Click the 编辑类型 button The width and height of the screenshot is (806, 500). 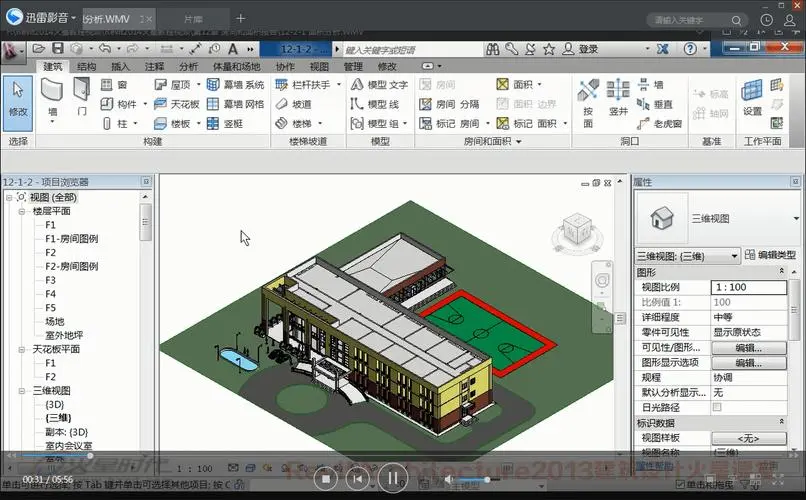(770, 257)
